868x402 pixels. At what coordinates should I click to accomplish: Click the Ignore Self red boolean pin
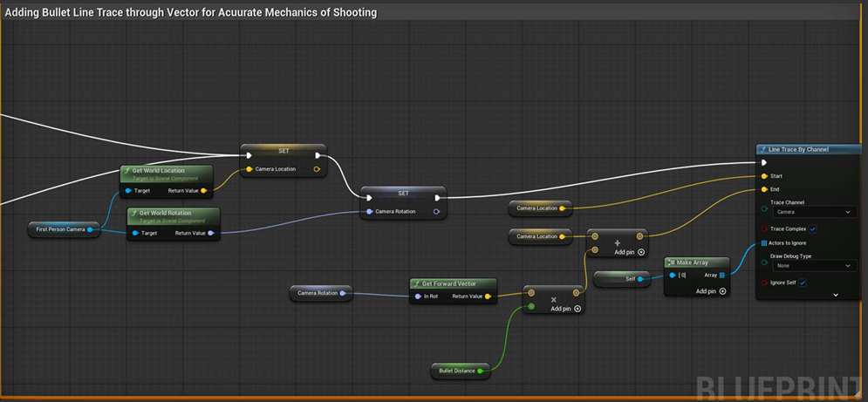point(764,283)
